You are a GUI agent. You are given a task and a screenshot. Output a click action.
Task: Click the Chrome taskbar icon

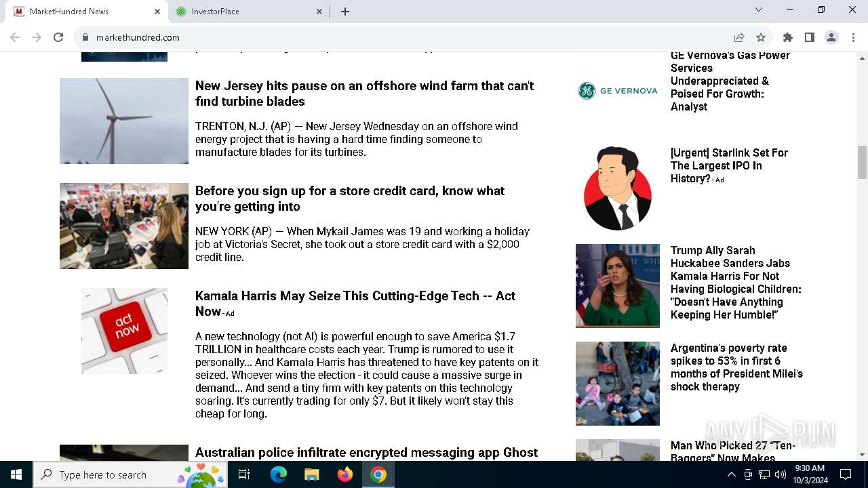coord(378,474)
